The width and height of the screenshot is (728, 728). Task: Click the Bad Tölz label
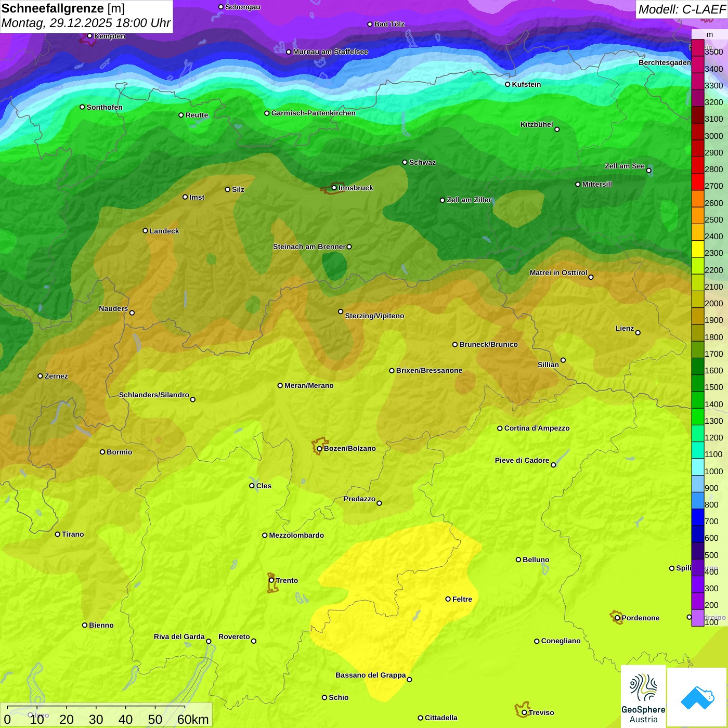pos(389,24)
